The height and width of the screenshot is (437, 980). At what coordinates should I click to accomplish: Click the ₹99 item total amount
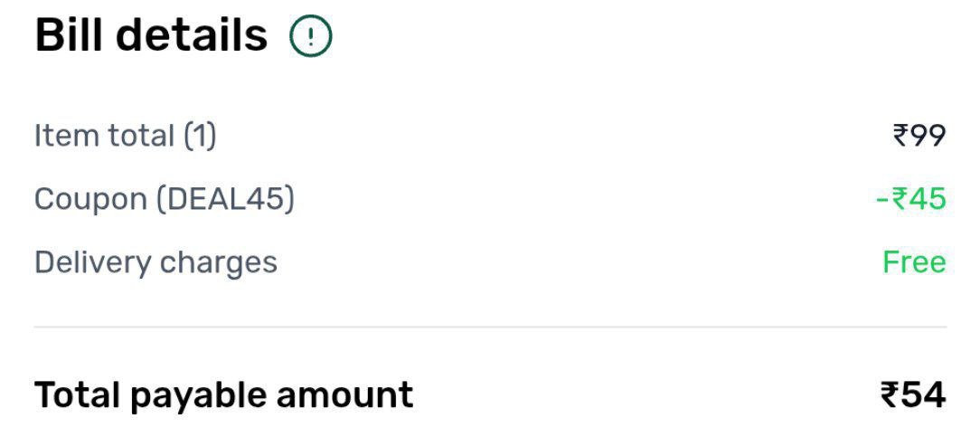click(x=919, y=136)
